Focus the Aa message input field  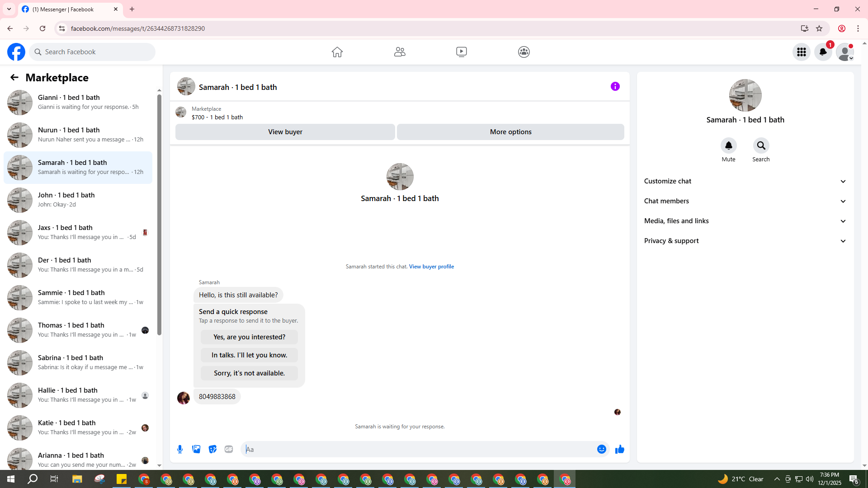(419, 449)
